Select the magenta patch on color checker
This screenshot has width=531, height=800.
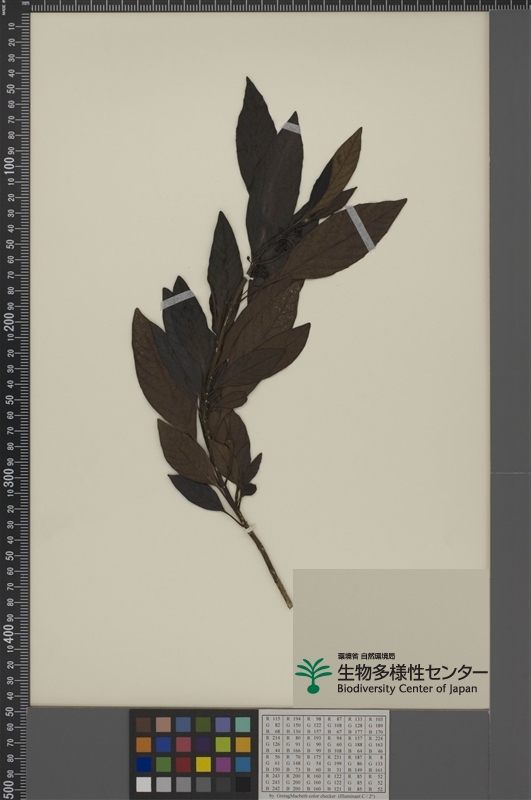pos(223,764)
